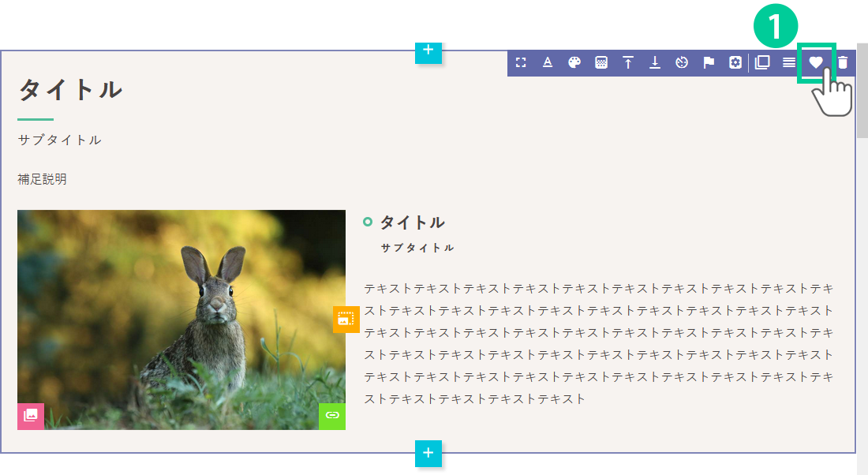
Task: Click the fullscreen frame icon in block toolbar
Action: (521, 63)
